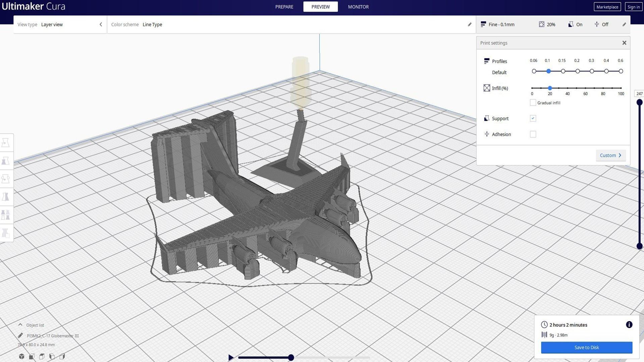Select the 0.4 profile radio point
Viewport: 644px width, 362px height.
pyautogui.click(x=606, y=71)
